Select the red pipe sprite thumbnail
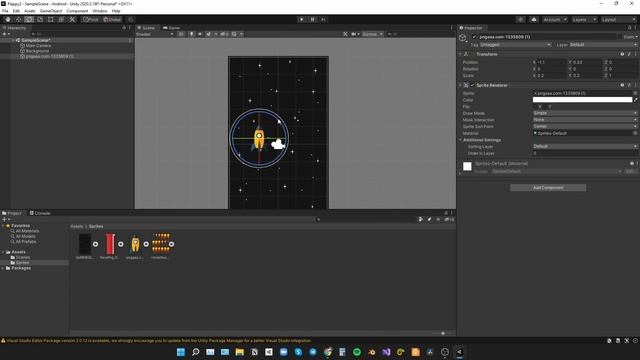The height and width of the screenshot is (360, 640). 110,244
